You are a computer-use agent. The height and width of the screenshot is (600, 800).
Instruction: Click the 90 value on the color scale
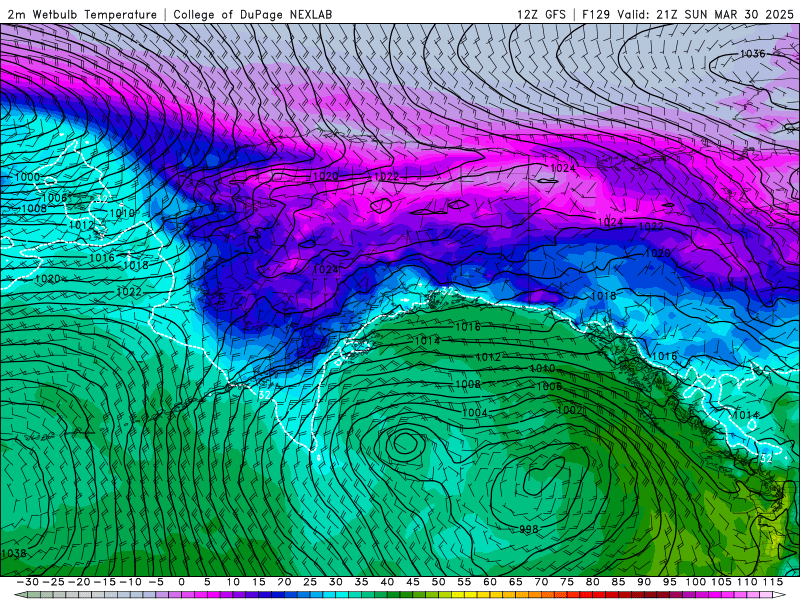pos(644,582)
